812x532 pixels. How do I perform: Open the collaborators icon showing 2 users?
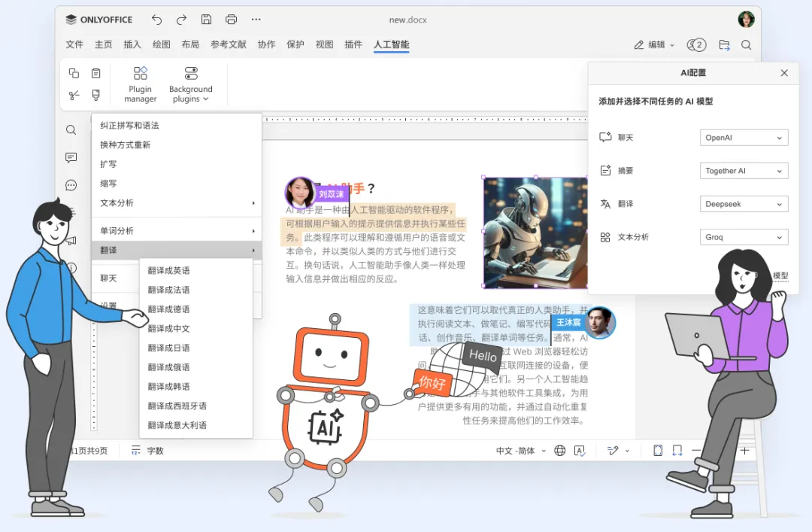(x=696, y=45)
